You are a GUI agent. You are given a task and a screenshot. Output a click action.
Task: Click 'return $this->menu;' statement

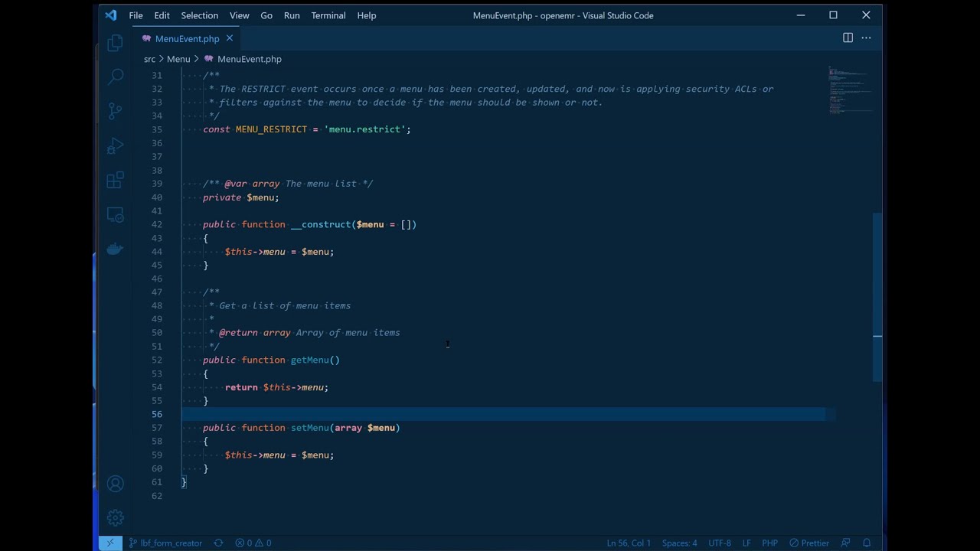coord(276,387)
